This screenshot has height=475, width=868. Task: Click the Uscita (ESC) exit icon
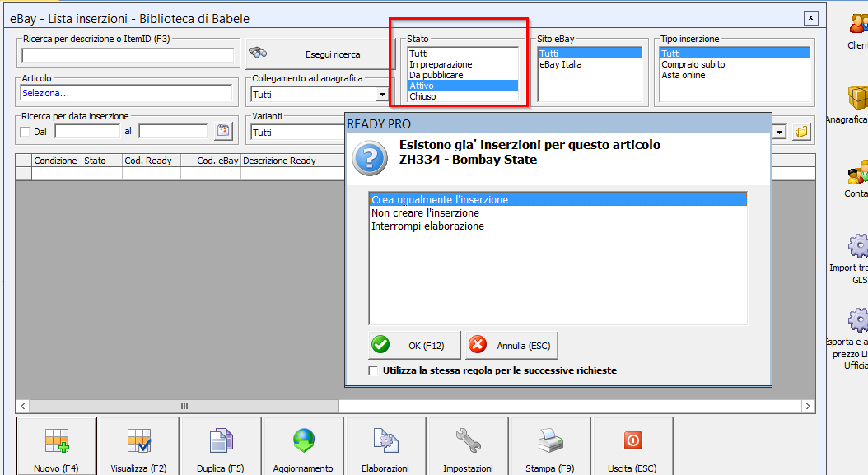pyautogui.click(x=632, y=440)
